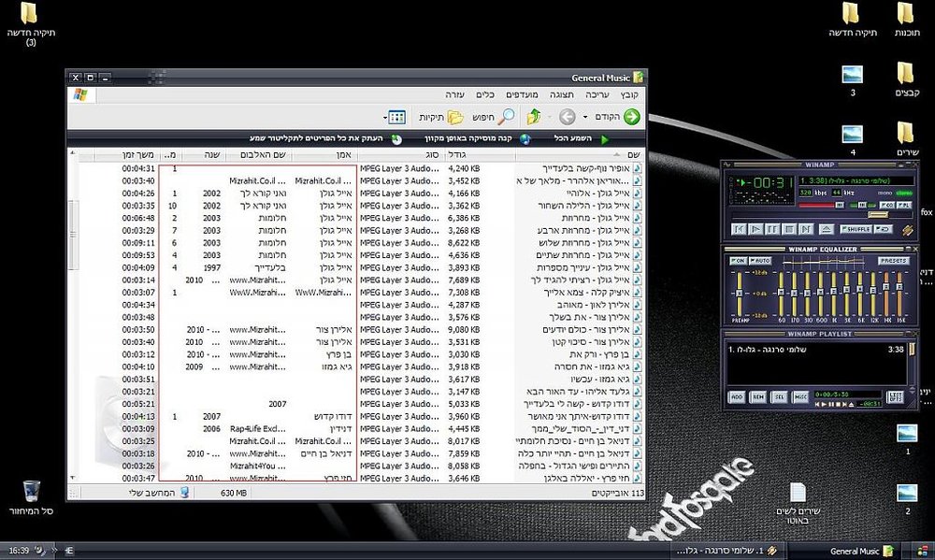Open the קובץ (File) menu
935x560 pixels.
coord(629,94)
